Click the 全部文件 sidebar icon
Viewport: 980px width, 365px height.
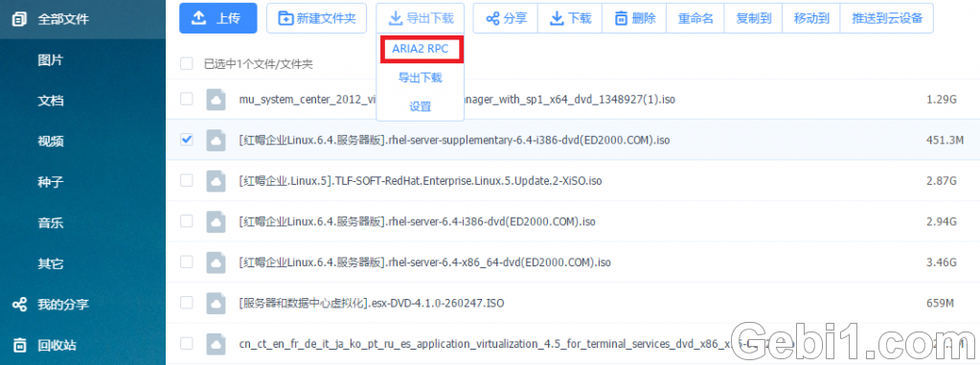point(20,19)
